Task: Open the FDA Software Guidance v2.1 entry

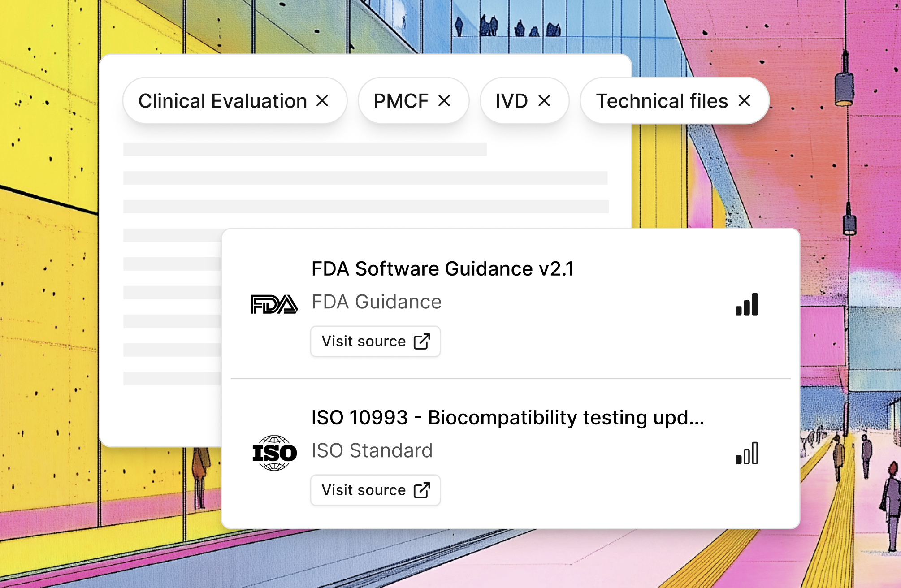Action: [x=443, y=269]
